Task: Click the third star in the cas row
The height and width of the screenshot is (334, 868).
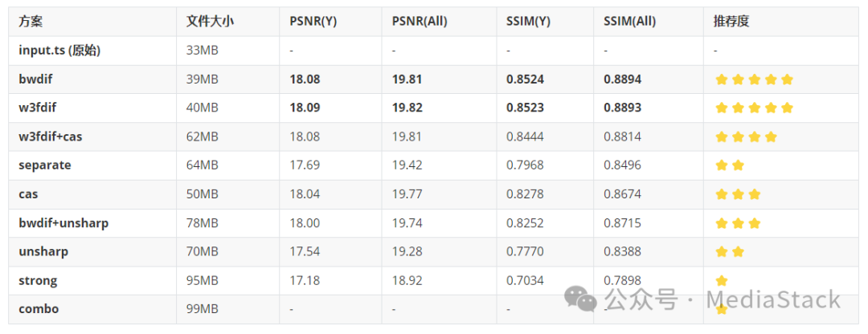Action: pyautogui.click(x=754, y=194)
